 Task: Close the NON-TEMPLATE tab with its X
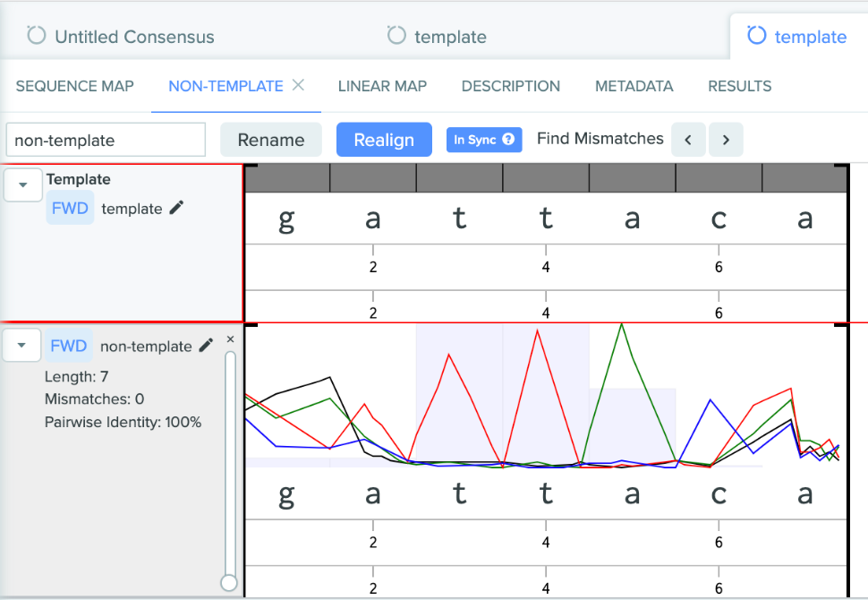[299, 85]
